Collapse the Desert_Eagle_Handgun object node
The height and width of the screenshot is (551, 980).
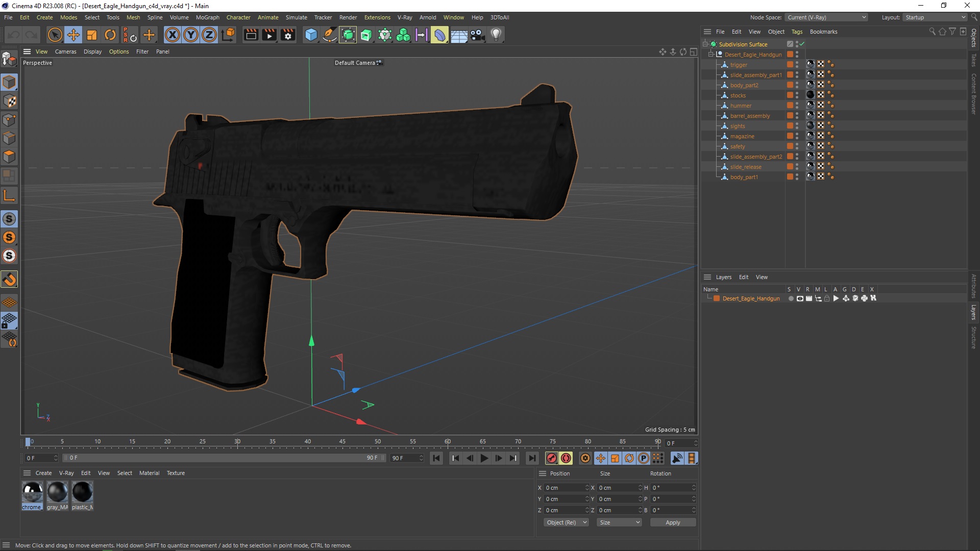[x=711, y=54]
